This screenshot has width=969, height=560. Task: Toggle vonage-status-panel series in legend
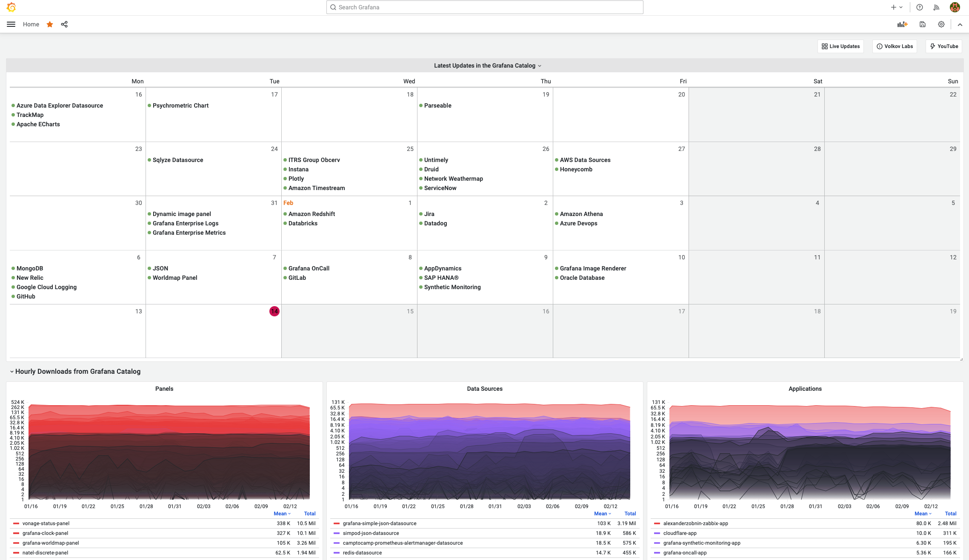pyautogui.click(x=46, y=523)
